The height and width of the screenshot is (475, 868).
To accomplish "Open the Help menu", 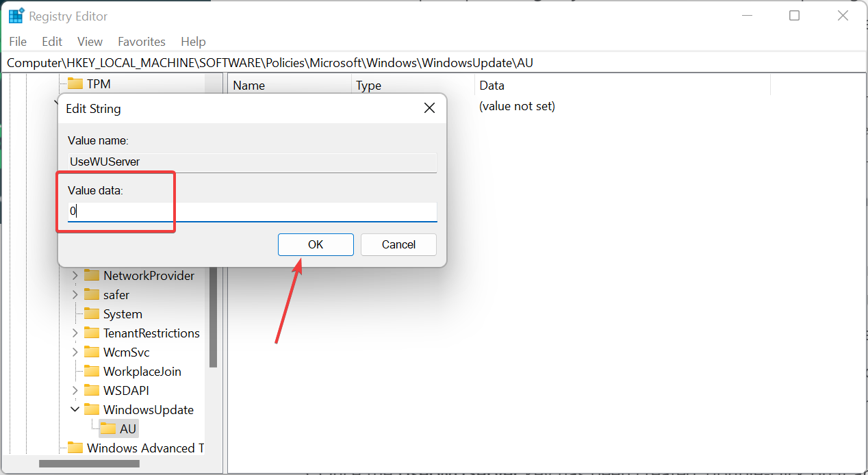I will (193, 42).
